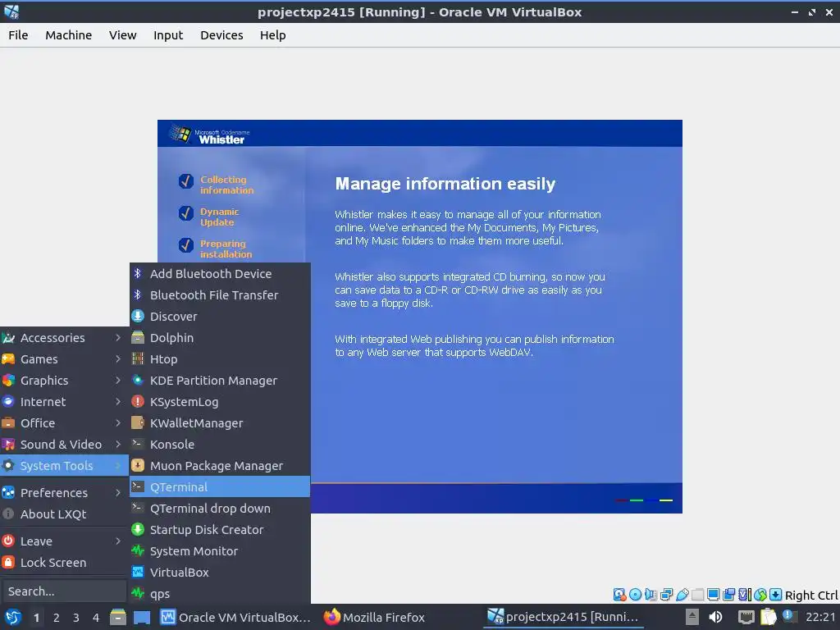Expand the Sound & Video category
The image size is (840, 630).
[64, 445]
